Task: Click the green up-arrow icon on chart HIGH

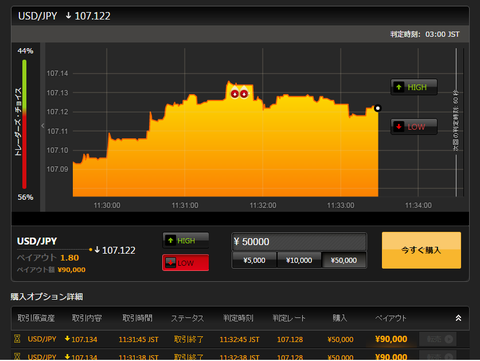Action: click(x=399, y=87)
